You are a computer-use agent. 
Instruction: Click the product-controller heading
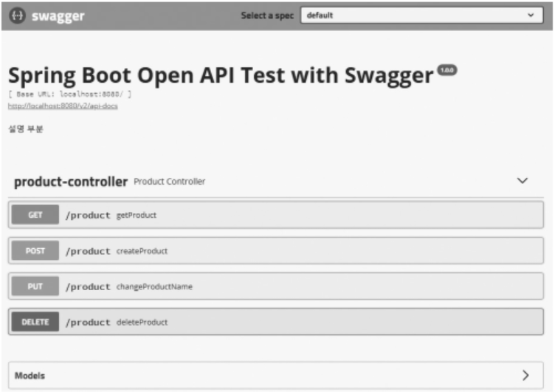tap(71, 182)
